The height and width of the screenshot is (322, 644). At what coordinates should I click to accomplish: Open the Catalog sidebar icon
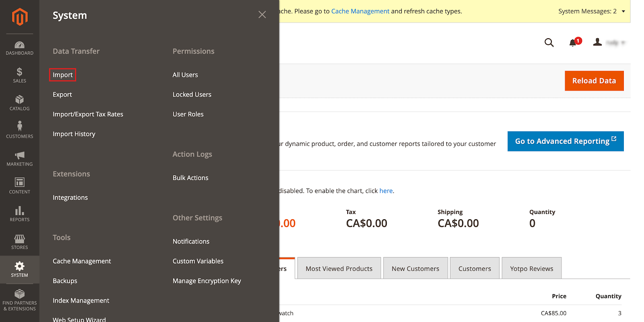19,103
